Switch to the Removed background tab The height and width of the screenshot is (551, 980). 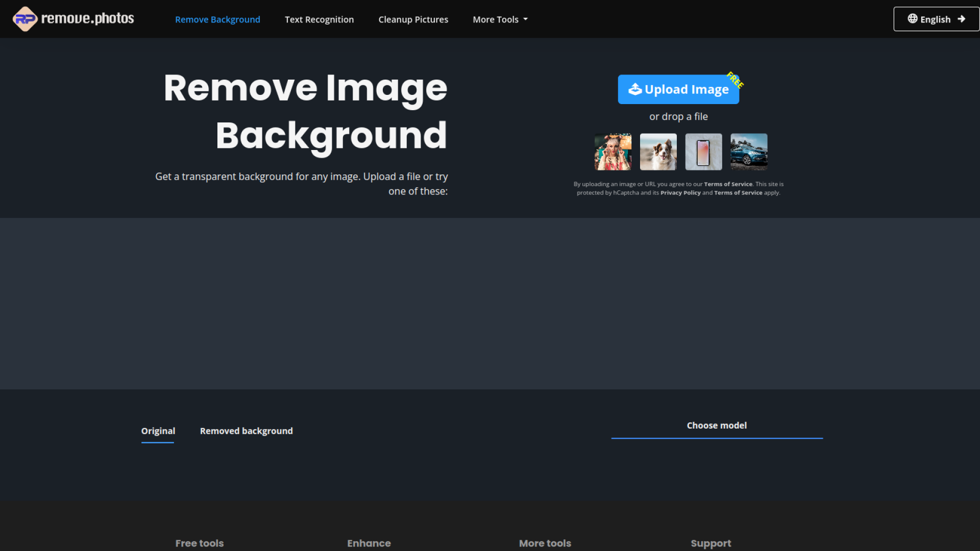[247, 431]
